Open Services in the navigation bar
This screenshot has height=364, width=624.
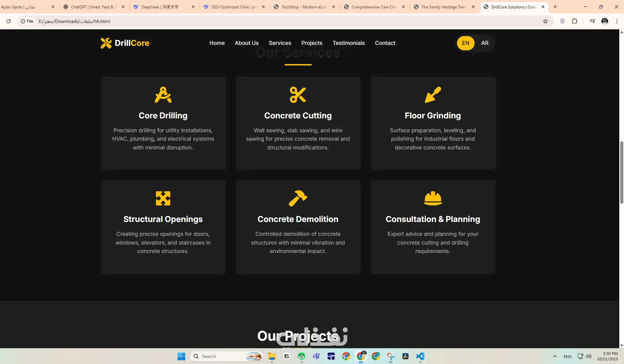[280, 43]
